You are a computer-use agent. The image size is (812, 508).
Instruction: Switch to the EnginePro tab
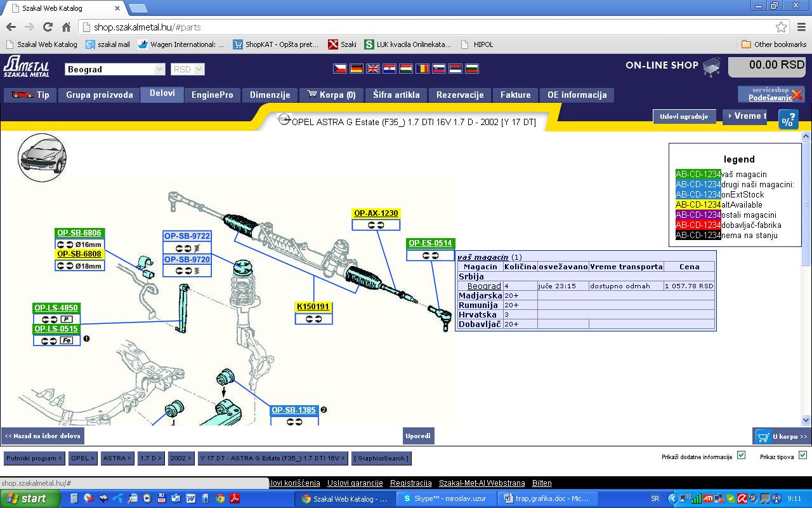tap(213, 95)
